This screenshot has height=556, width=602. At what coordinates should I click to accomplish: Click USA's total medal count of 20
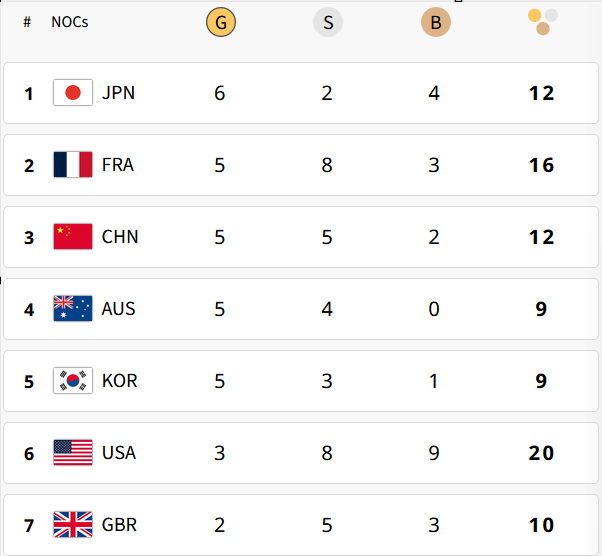click(x=541, y=453)
